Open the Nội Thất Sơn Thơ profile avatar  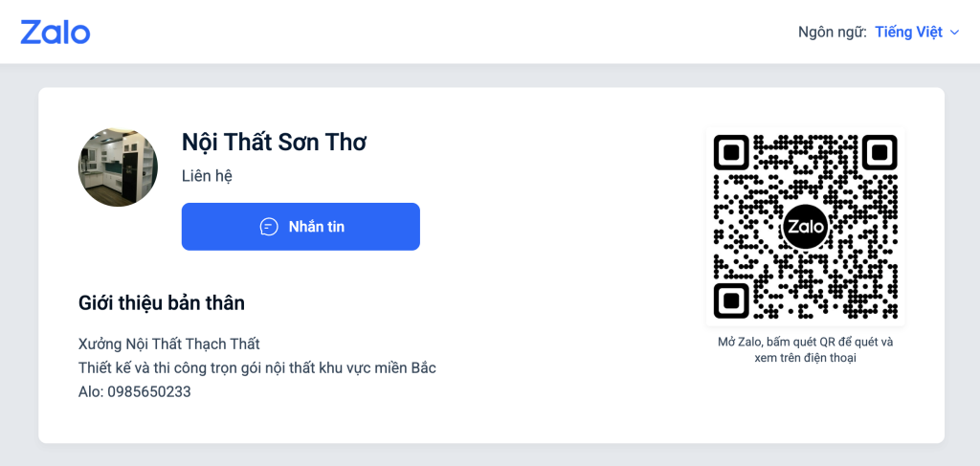tap(118, 167)
